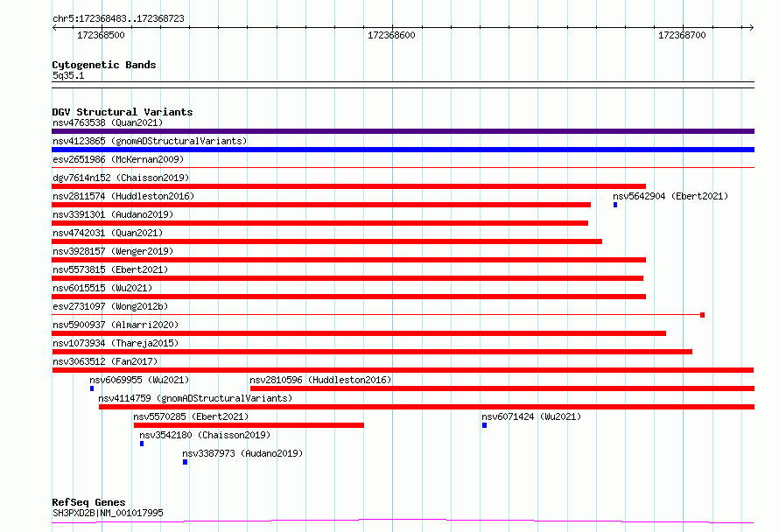Open the esv2731097 (Wong2012b) label
This screenshot has height=532, width=779.
pos(110,306)
